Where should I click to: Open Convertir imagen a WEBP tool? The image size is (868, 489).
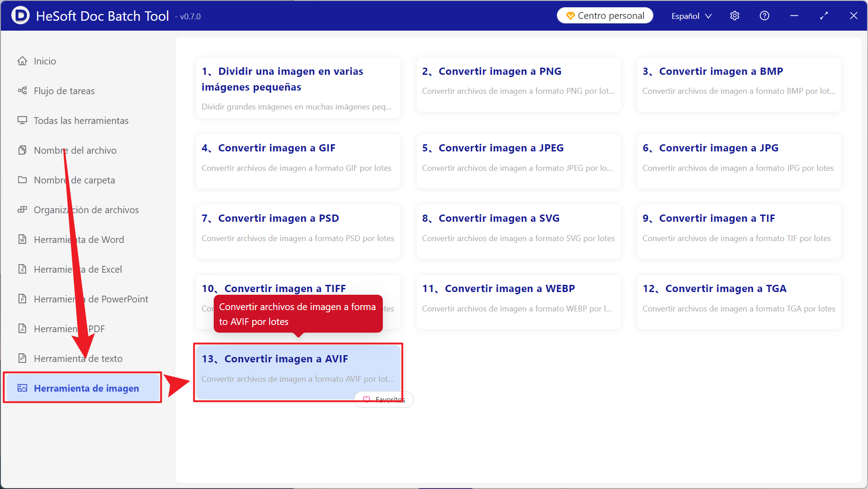[x=519, y=302]
